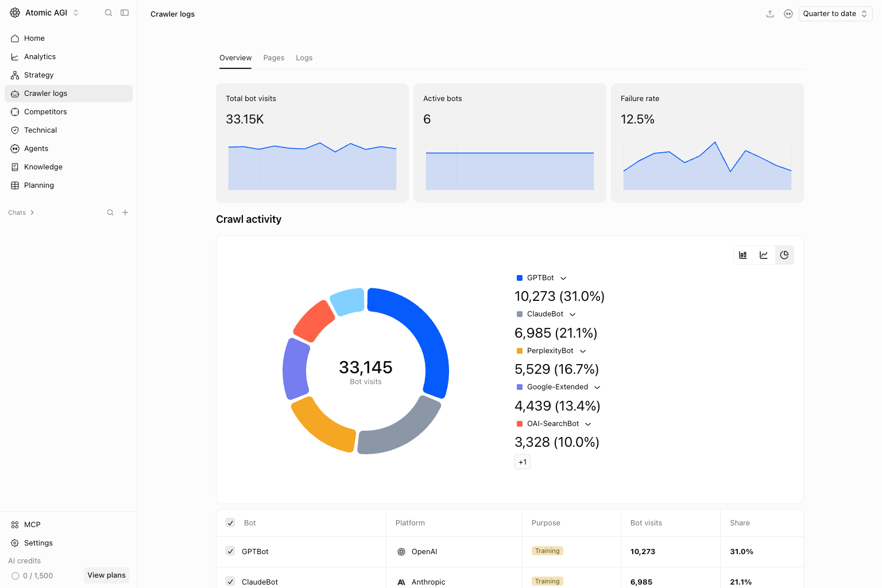Open the Quarter to date range dropdown

(x=835, y=14)
